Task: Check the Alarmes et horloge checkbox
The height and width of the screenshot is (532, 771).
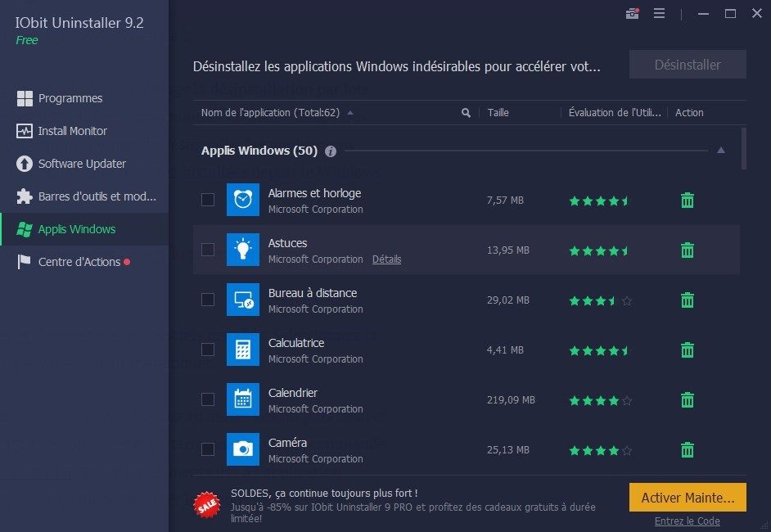Action: [x=208, y=200]
